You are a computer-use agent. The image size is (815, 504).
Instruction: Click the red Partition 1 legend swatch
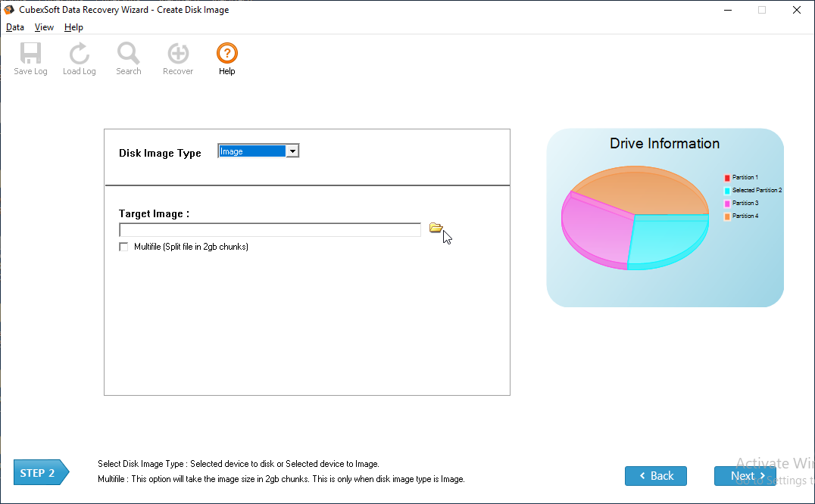(x=727, y=178)
